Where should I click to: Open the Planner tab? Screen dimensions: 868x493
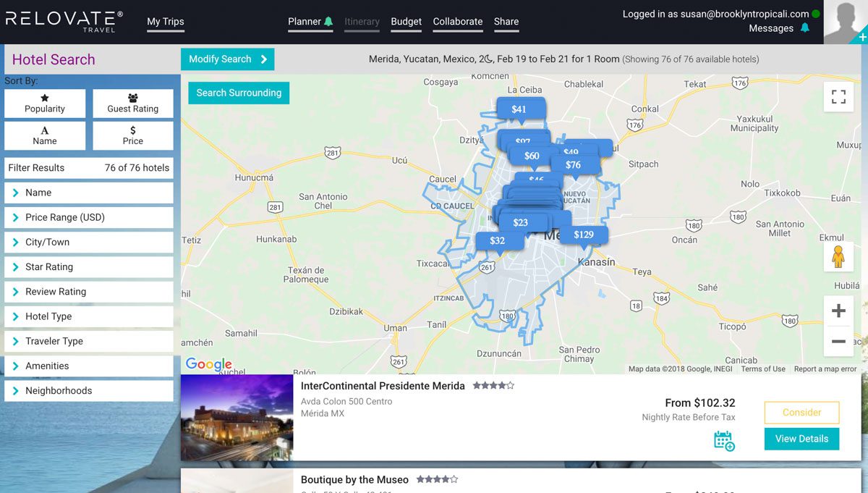pos(305,22)
